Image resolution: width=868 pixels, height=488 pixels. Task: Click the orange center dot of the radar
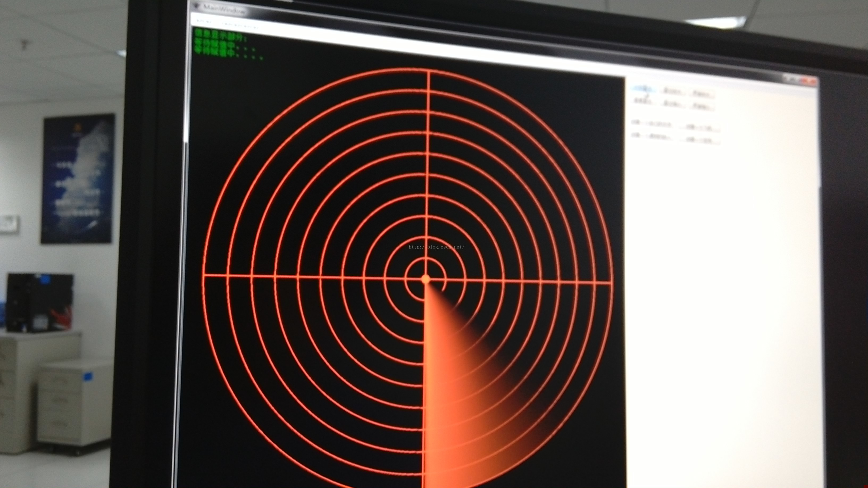coord(425,279)
